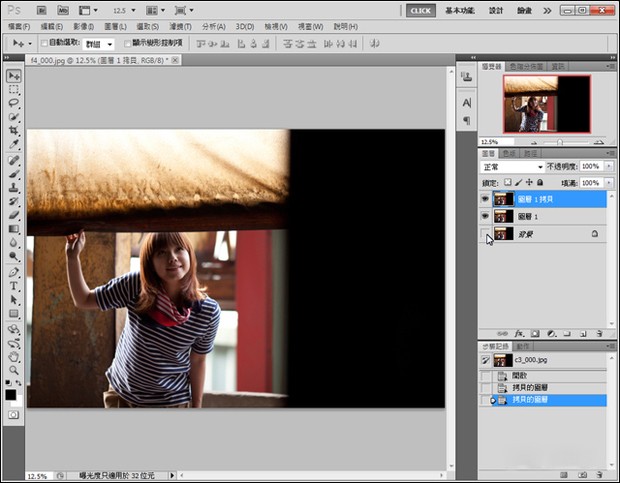Open the 影像(I) menu
Image resolution: width=620 pixels, height=483 pixels.
pyautogui.click(x=83, y=26)
